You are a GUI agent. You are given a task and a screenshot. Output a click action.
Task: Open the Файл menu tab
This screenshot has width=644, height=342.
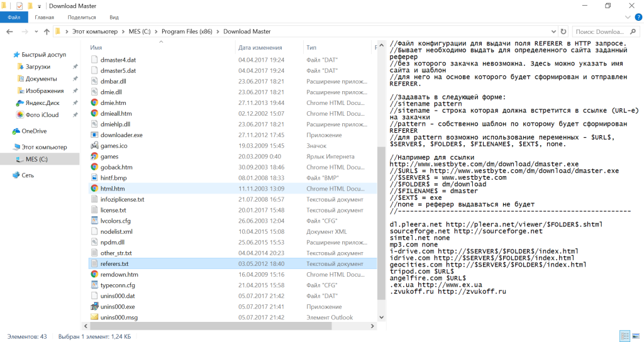(x=14, y=18)
